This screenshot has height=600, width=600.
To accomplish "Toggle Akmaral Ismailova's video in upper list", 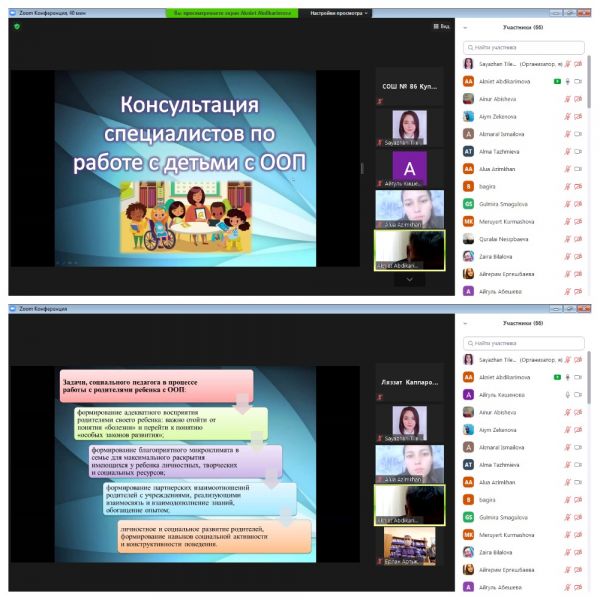I will click(x=578, y=133).
